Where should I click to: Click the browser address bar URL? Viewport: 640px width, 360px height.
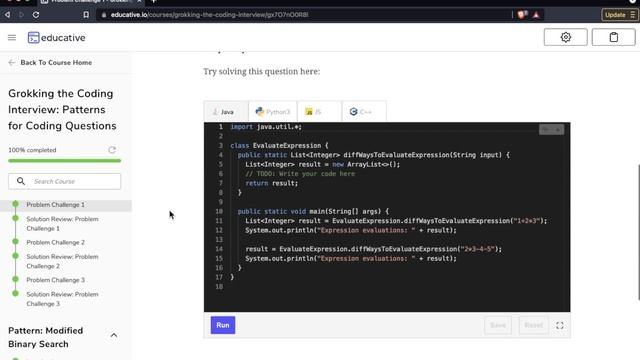pyautogui.click(x=209, y=15)
